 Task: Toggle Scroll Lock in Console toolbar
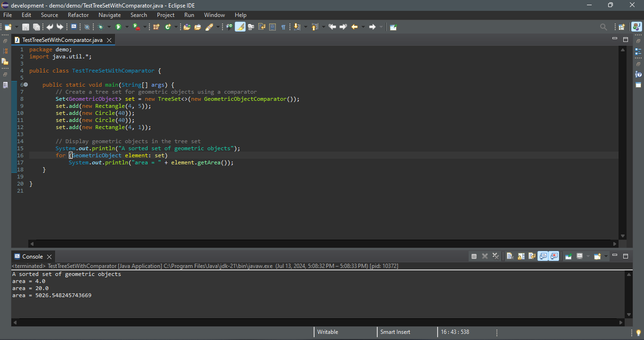click(x=521, y=256)
